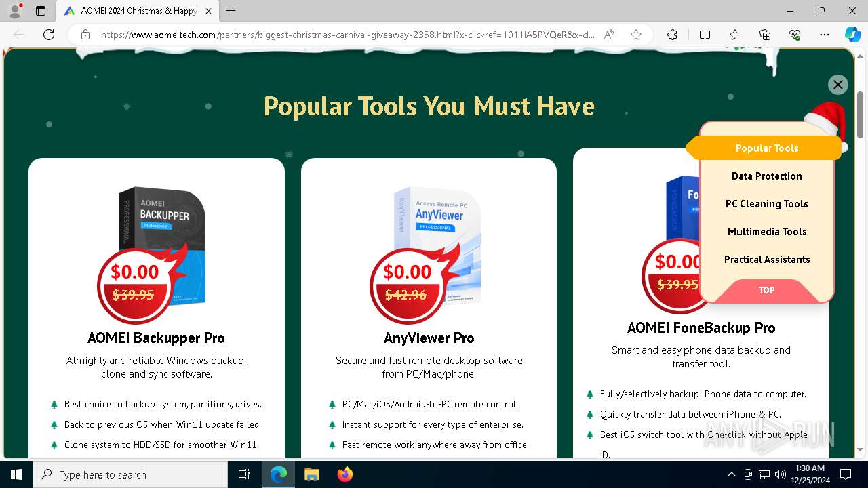Image resolution: width=868 pixels, height=488 pixels.
Task: Open the notification center icon
Action: pyautogui.click(x=846, y=474)
